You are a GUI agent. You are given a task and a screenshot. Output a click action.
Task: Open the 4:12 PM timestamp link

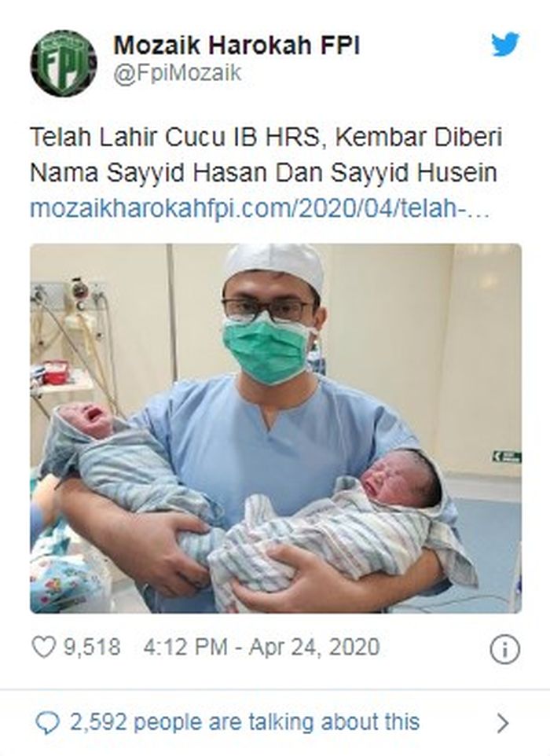pyautogui.click(x=185, y=647)
